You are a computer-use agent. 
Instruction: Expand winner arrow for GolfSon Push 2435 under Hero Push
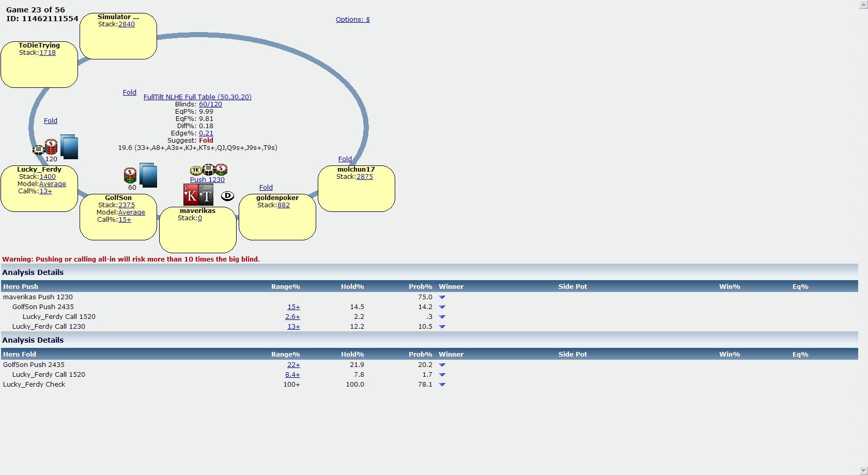442,307
